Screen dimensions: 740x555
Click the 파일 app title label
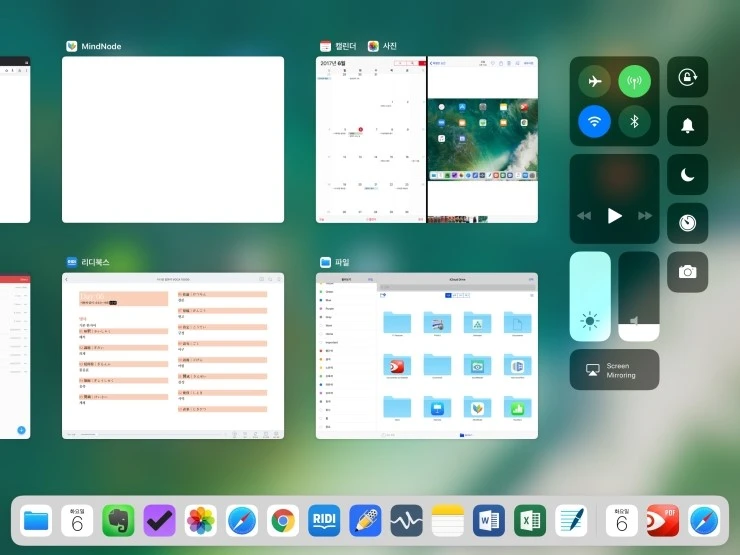pyautogui.click(x=342, y=262)
